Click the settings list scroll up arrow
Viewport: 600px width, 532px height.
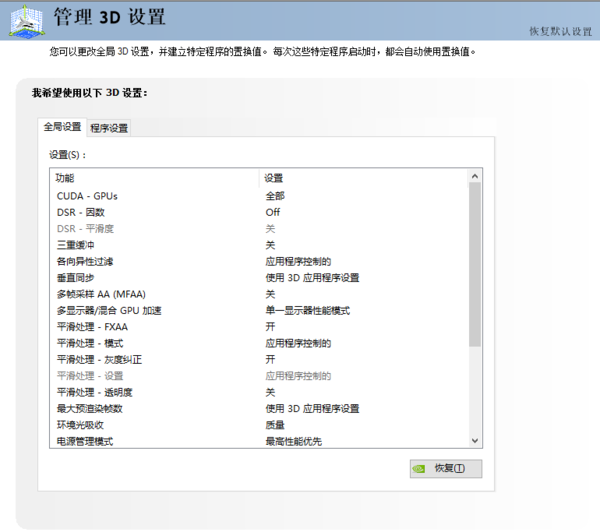[x=475, y=176]
